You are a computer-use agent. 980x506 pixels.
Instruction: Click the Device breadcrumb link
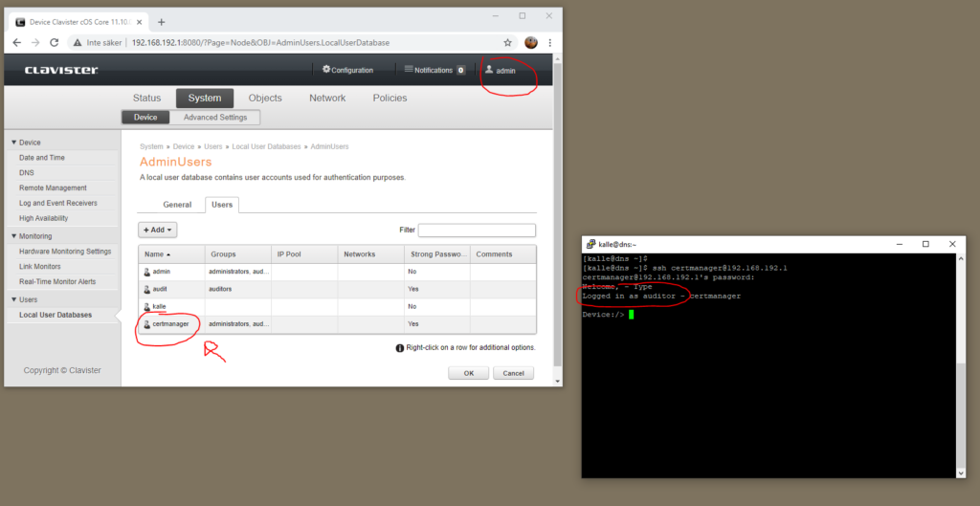click(x=184, y=146)
